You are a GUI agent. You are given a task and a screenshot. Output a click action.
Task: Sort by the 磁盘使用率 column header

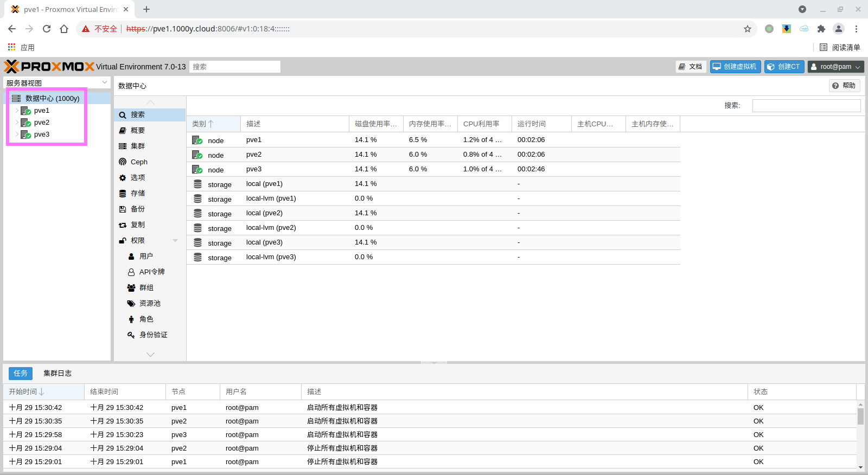pos(375,124)
